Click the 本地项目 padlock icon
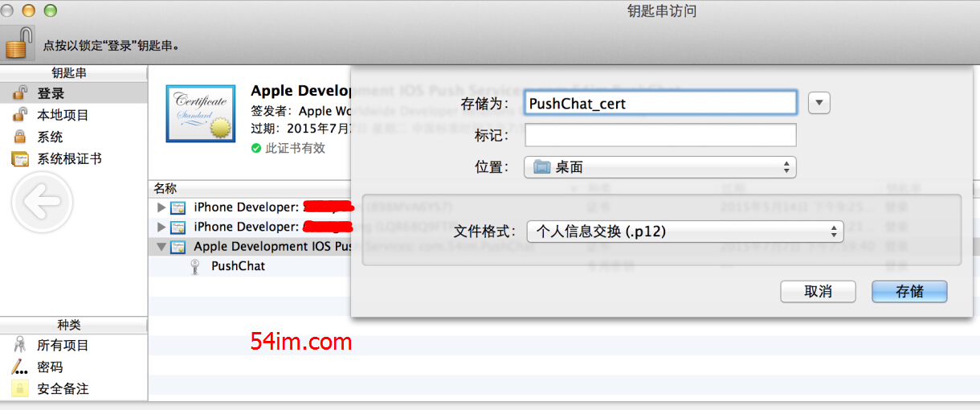This screenshot has height=410, width=980. coord(20,115)
